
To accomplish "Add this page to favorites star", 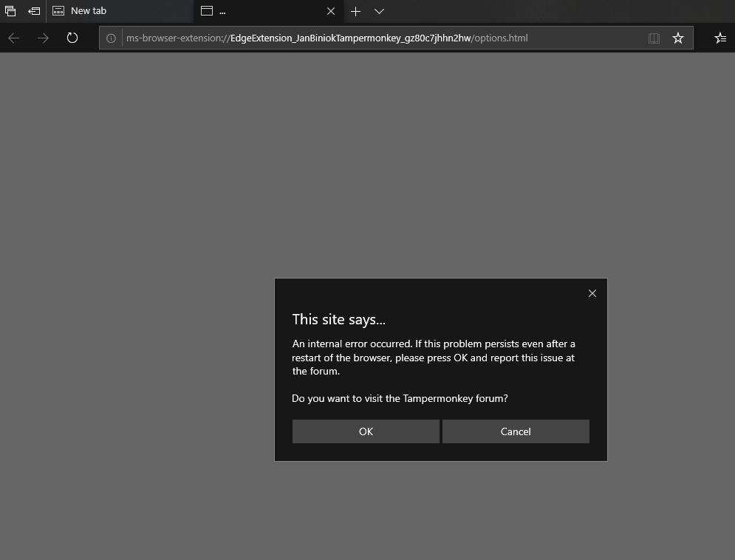I will coord(678,38).
